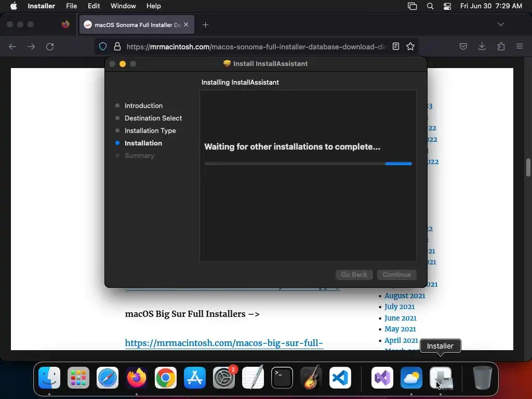Select the macOS Sonoma Full Installer tab
532x399 pixels.
(137, 25)
